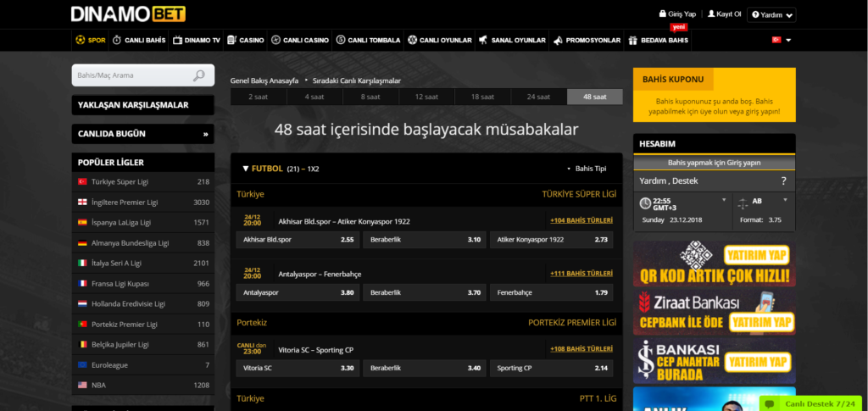The image size is (868, 411).
Task: Open +108 Bahis Türleri link
Action: (581, 349)
